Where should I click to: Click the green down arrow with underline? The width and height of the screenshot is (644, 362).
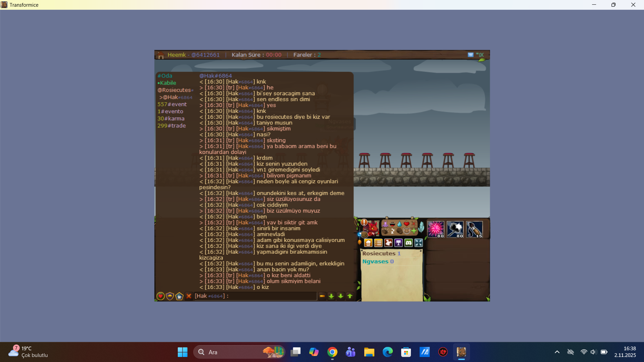[331, 296]
